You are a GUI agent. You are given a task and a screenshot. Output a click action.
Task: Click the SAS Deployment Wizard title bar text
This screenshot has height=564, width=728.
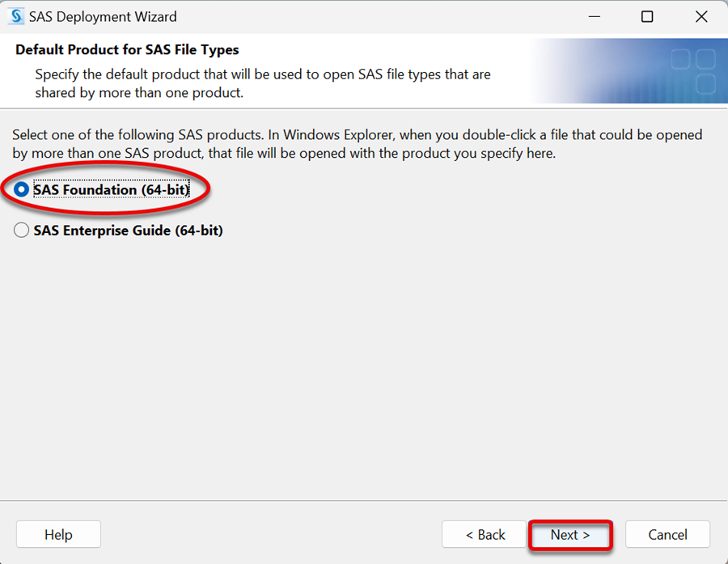(x=103, y=17)
